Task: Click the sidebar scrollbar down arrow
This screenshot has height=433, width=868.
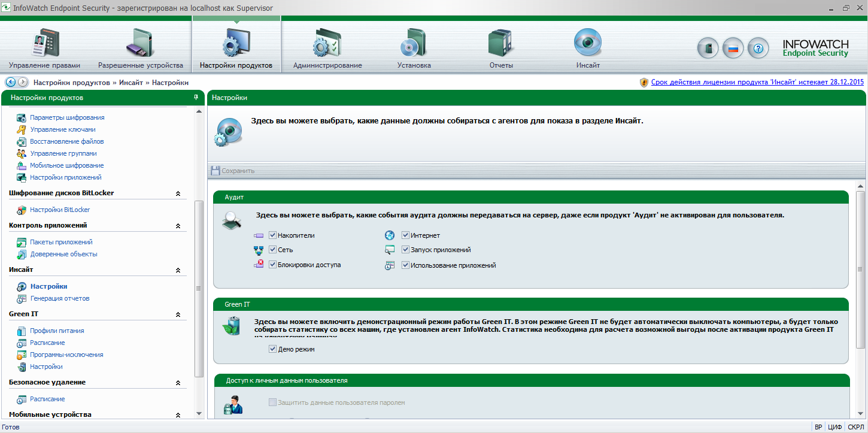Action: [199, 413]
